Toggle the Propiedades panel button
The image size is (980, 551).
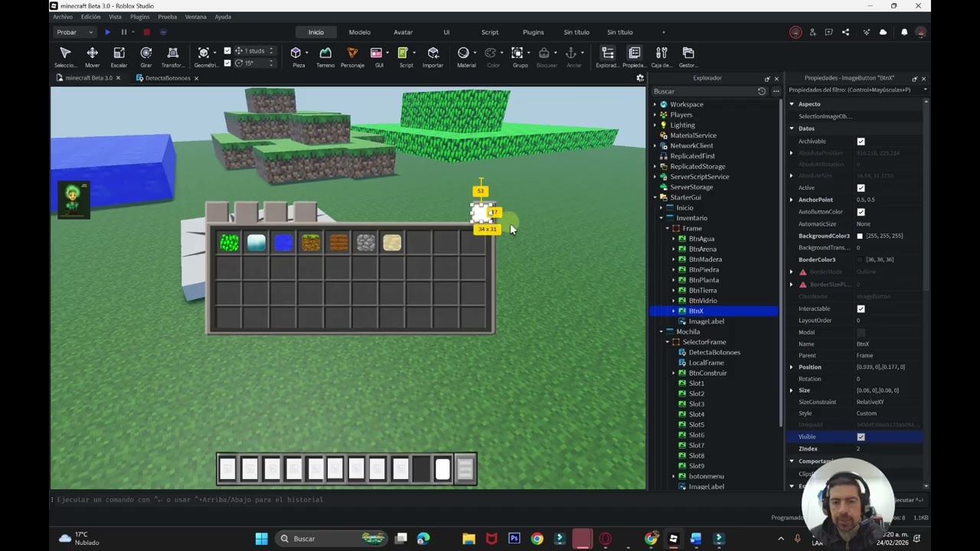click(634, 57)
